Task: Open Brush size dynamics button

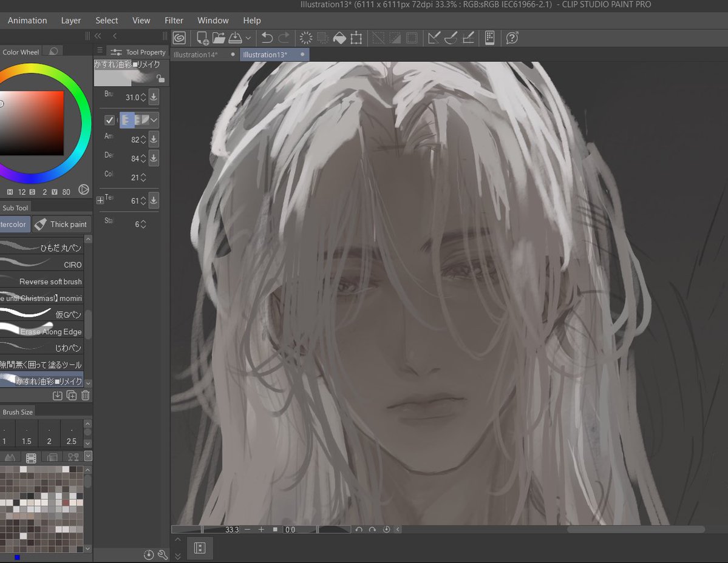Action: pos(154,97)
